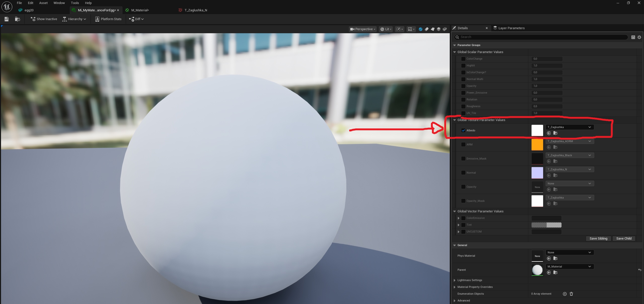644x304 pixels.
Task: Enable the Normal Multi parameter checkbox
Action: (463, 79)
